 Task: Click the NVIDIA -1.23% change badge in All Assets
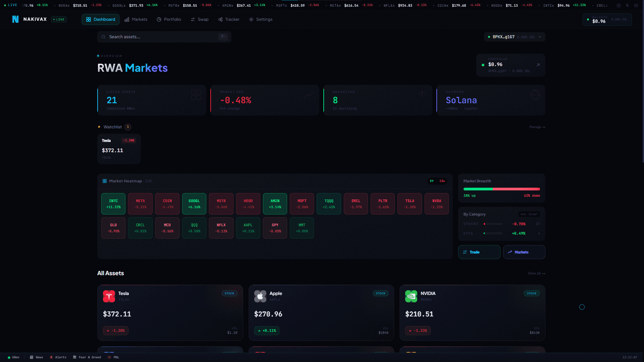tap(418, 331)
